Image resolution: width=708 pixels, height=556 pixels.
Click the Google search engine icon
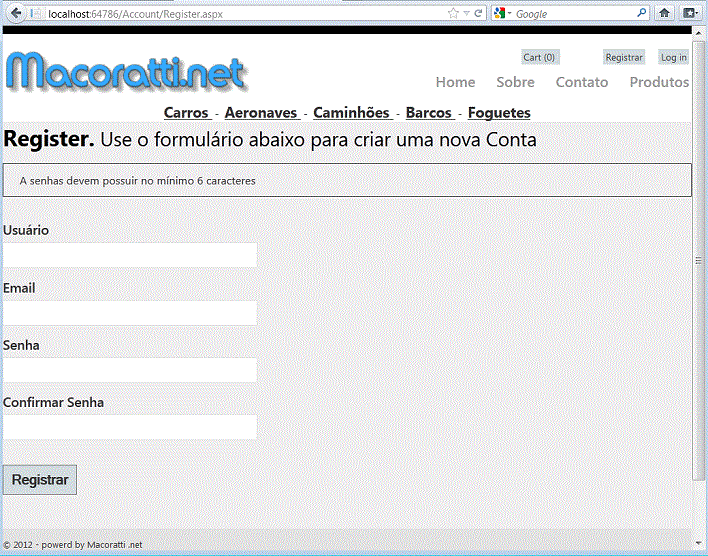coord(499,13)
